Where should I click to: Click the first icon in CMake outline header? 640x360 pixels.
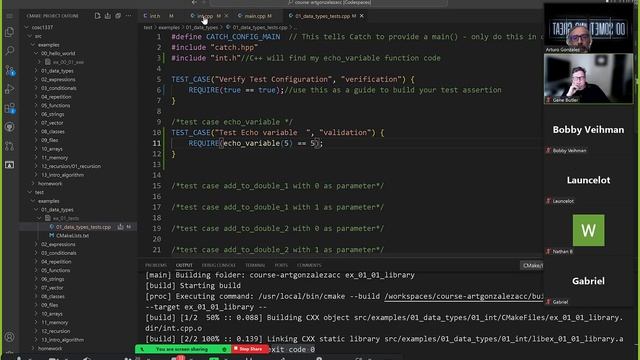coord(98,16)
